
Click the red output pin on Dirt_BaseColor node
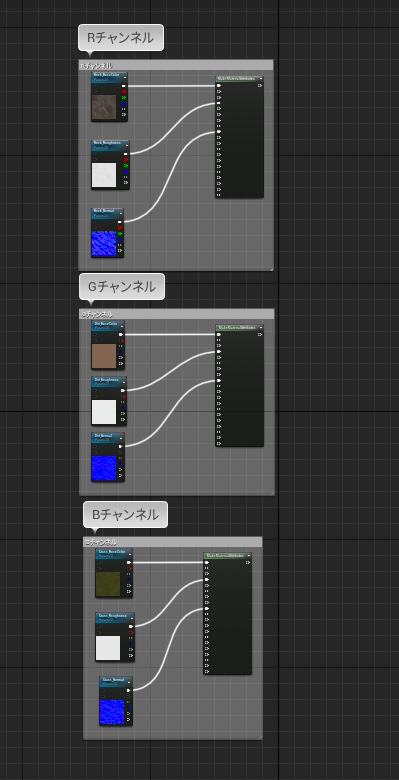(121, 340)
